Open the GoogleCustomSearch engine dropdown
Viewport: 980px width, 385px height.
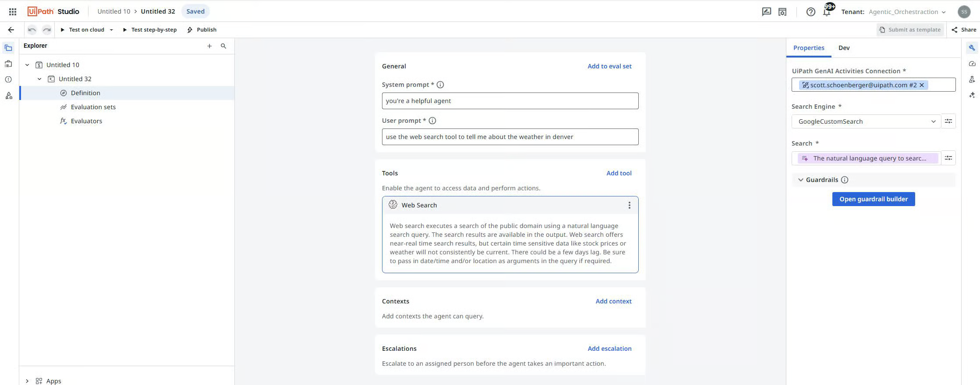click(x=866, y=121)
